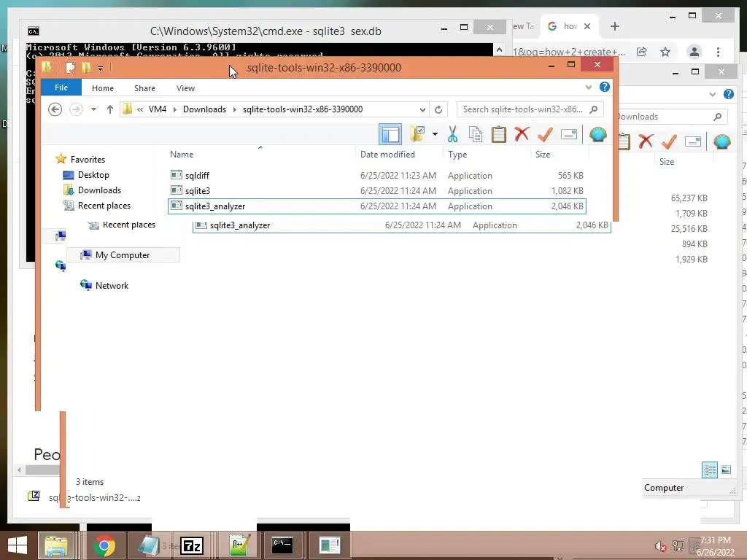Viewport: 747px width, 560px height.
Task: Click the Cut scissors icon in front window
Action: point(452,134)
